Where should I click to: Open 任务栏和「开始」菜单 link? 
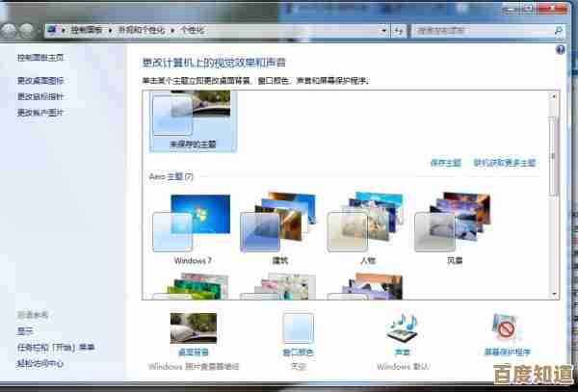pos(56,348)
